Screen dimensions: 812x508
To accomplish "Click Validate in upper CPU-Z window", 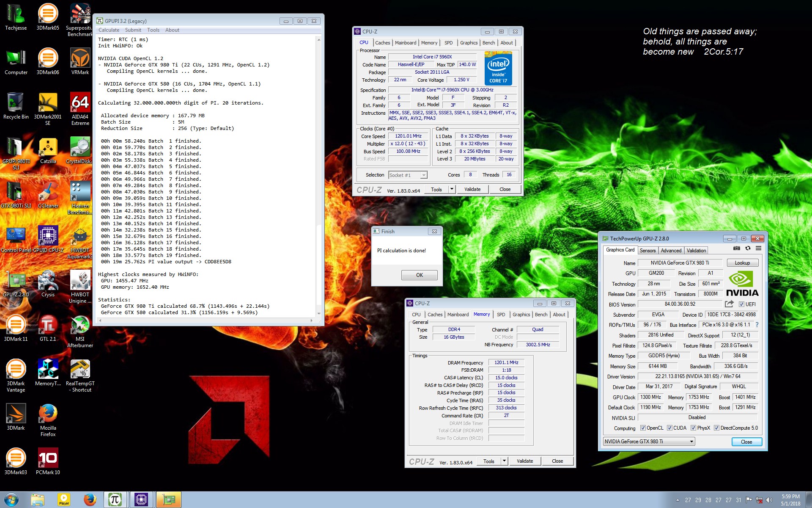I will (x=472, y=189).
